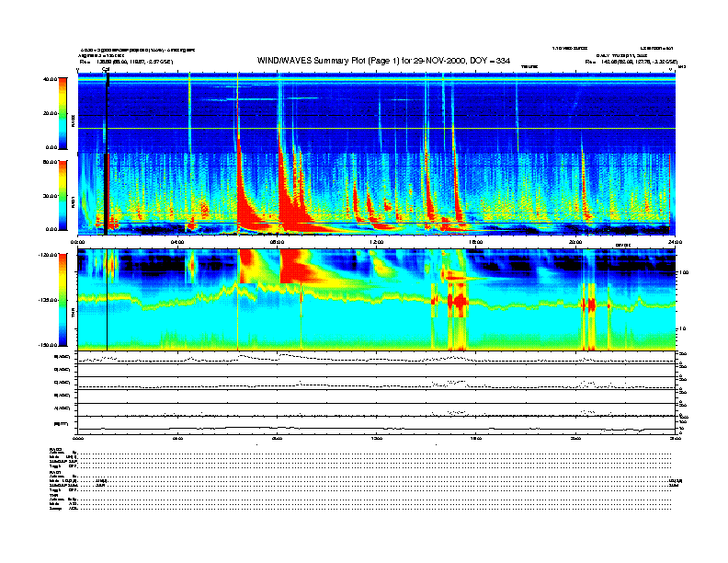The image size is (728, 563).
Task: Click the TNR intensity color bar
Action: coord(63,300)
